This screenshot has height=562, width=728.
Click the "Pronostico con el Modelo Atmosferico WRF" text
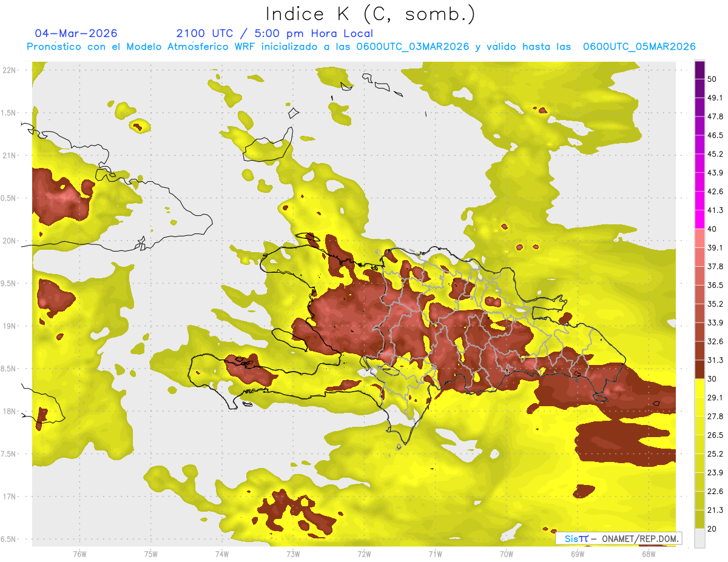coord(143,47)
